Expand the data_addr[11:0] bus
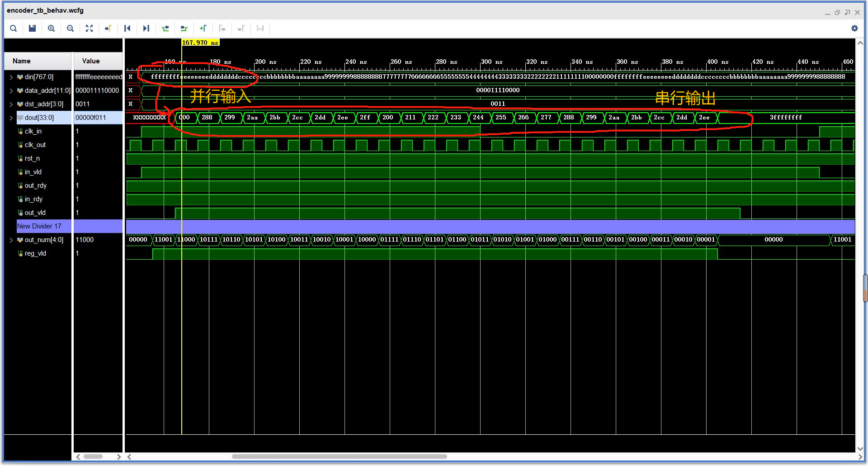 tap(11, 90)
